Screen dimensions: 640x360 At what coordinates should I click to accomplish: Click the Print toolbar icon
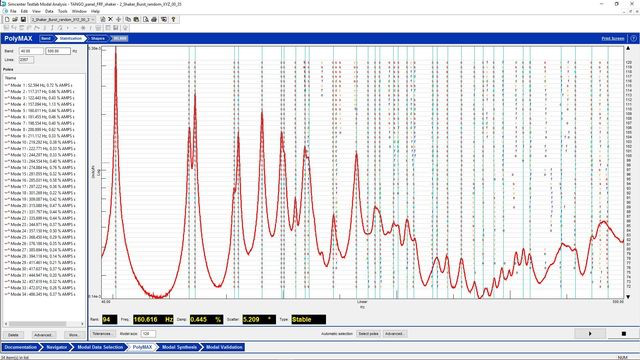[x=154, y=19]
